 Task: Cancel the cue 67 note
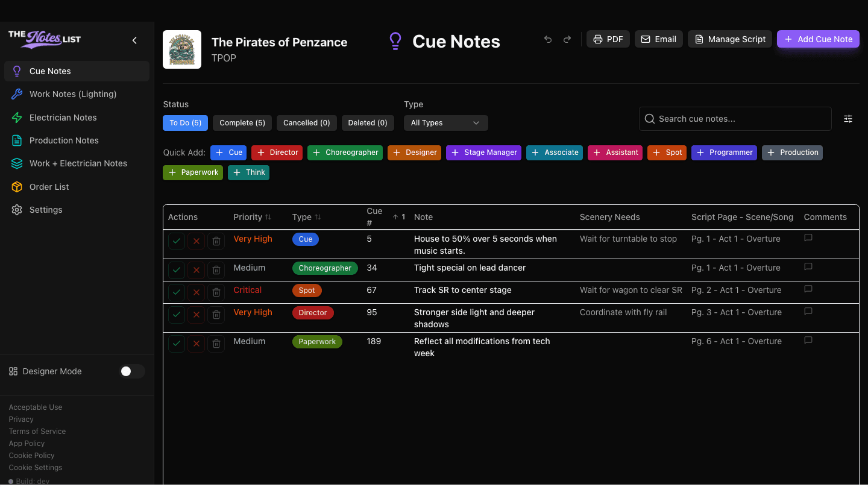point(197,292)
